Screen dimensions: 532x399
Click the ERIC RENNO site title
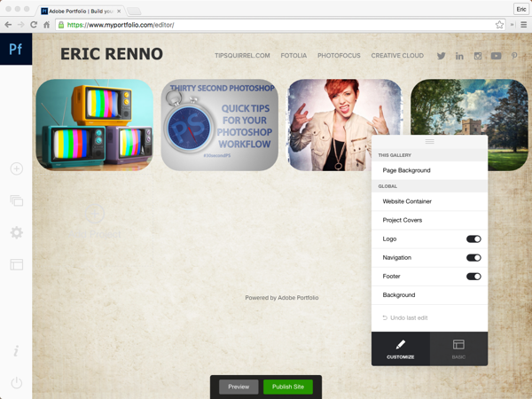click(112, 54)
